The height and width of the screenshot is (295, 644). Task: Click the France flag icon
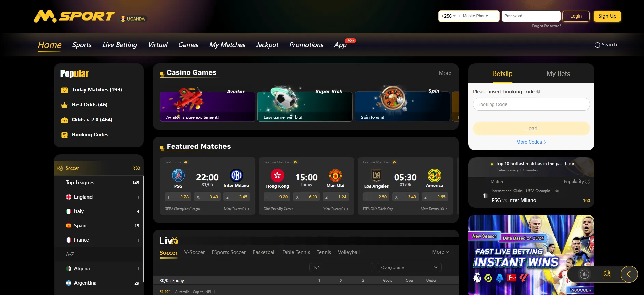[x=69, y=240]
